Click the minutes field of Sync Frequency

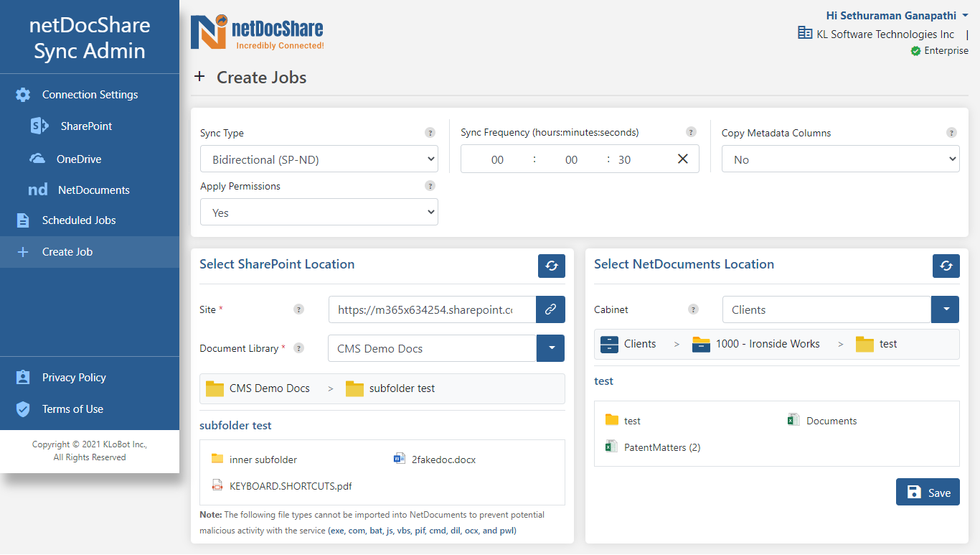coord(571,159)
